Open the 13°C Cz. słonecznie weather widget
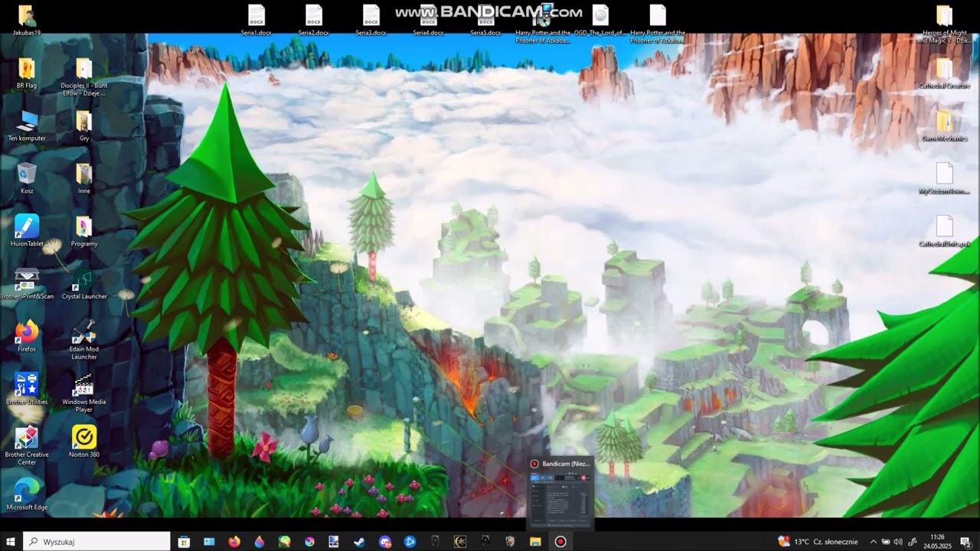Image resolution: width=980 pixels, height=551 pixels. (817, 541)
